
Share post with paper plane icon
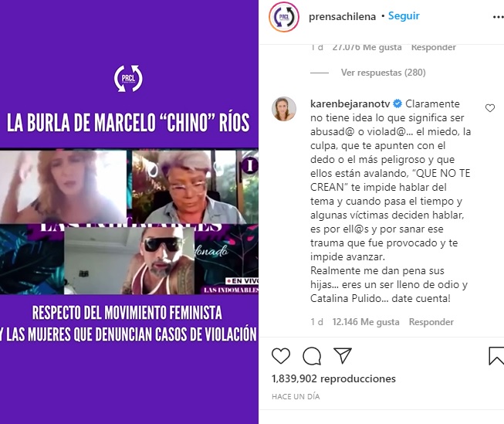[343, 355]
